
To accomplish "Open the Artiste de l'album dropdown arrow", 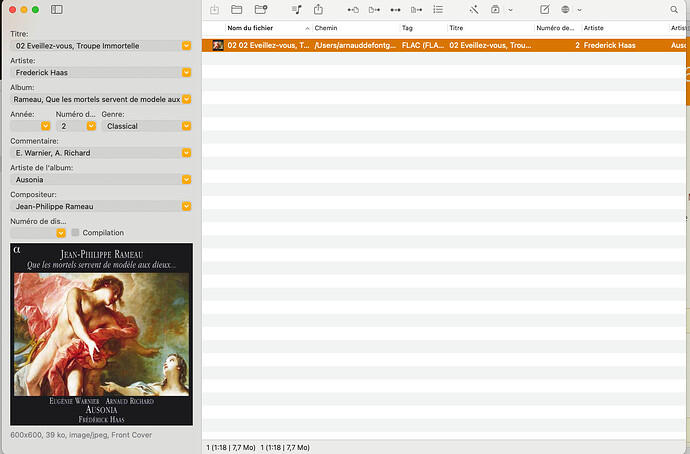I will pyautogui.click(x=187, y=180).
